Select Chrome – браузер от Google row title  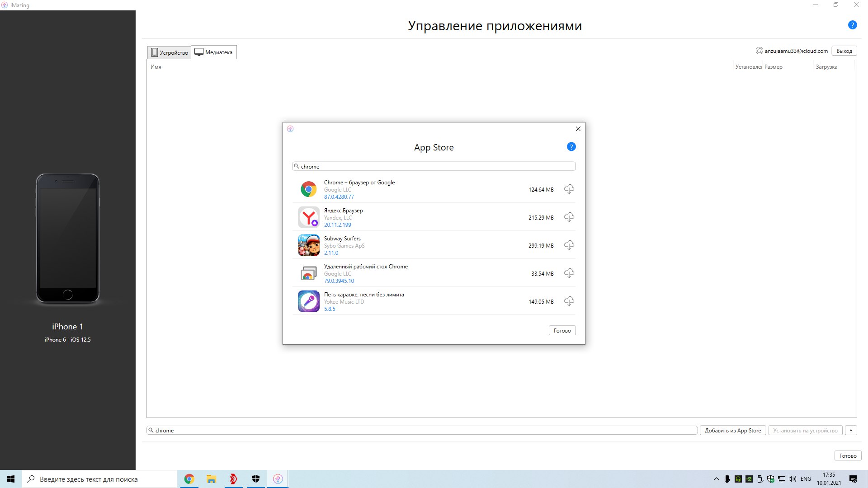pos(359,183)
